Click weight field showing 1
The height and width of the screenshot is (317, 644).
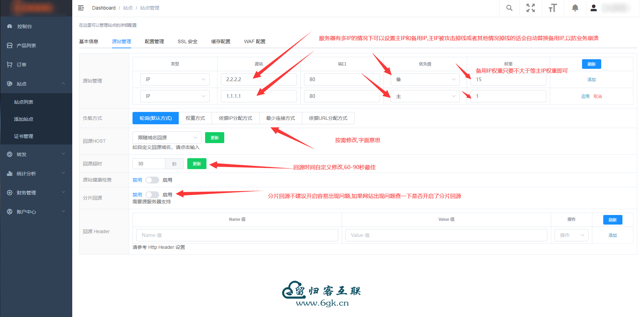coord(508,96)
